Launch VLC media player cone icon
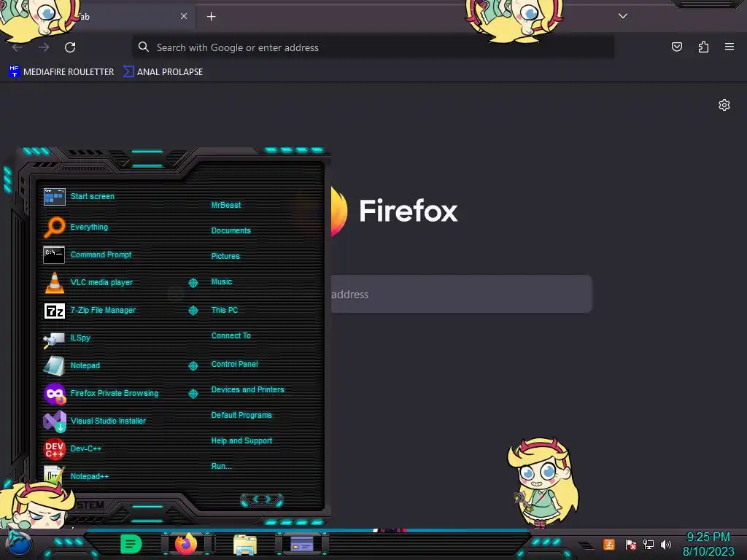Viewport: 747px width, 560px height. (54, 282)
